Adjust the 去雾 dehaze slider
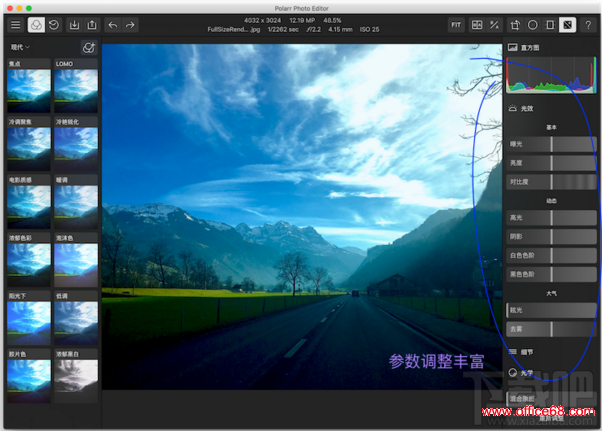The width and height of the screenshot is (602, 431). (551, 329)
